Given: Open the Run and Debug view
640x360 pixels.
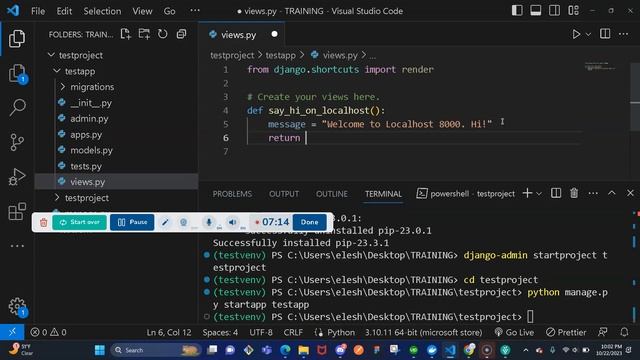Looking at the screenshot, I should click(17, 177).
